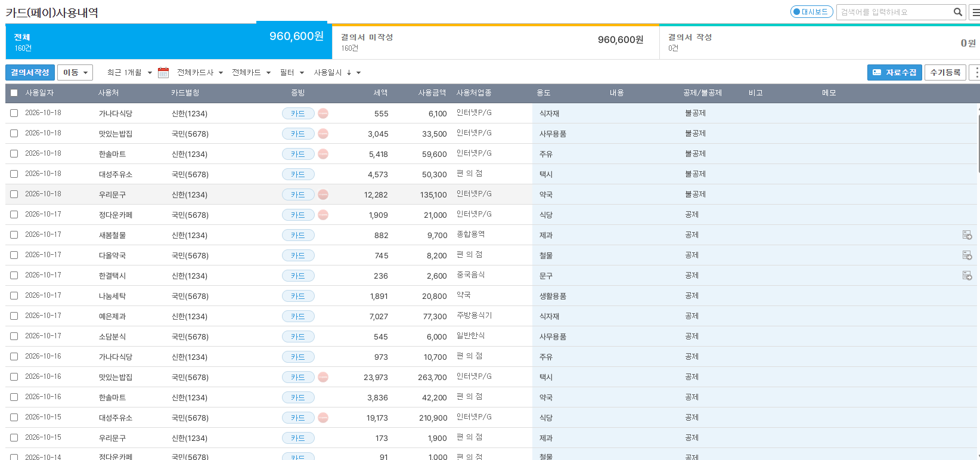Click the document icon in 새봄철물 row
Viewport: 980px width, 460px height.
(967, 235)
